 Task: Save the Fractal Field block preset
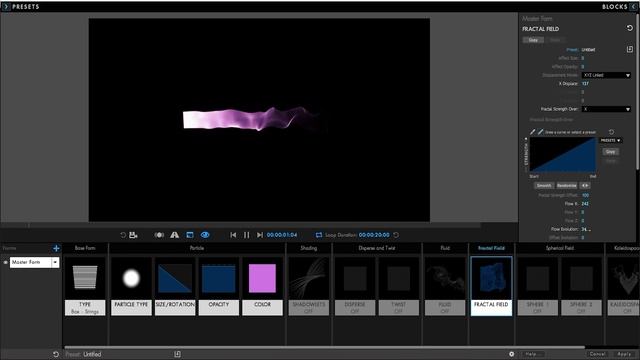(x=629, y=49)
